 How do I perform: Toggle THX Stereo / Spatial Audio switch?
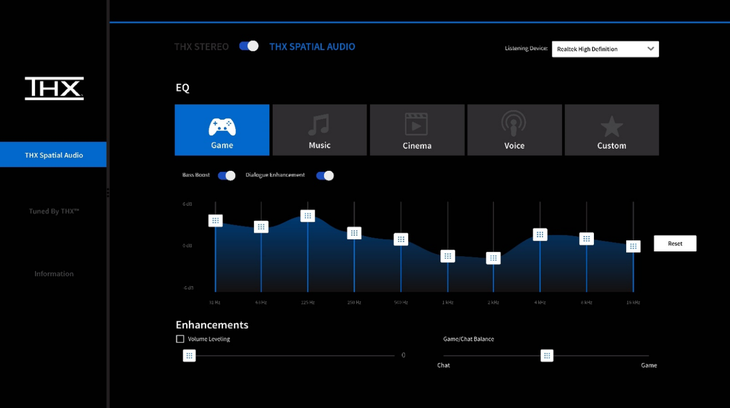pyautogui.click(x=249, y=46)
